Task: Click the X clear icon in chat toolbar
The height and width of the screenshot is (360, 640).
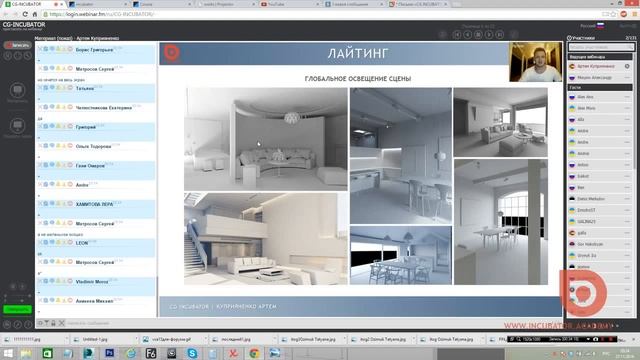Action: click(x=61, y=323)
